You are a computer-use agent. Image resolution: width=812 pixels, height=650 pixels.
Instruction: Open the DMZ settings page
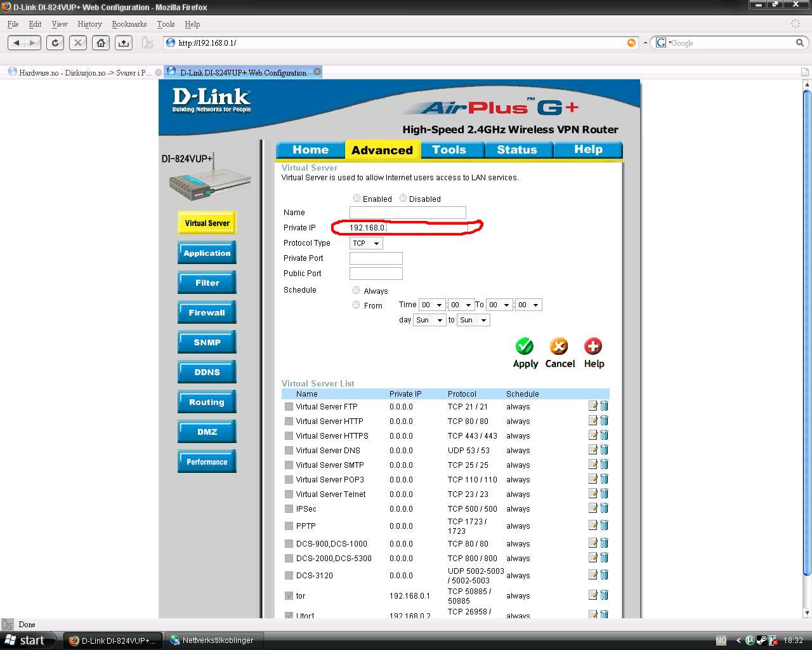pyautogui.click(x=207, y=432)
